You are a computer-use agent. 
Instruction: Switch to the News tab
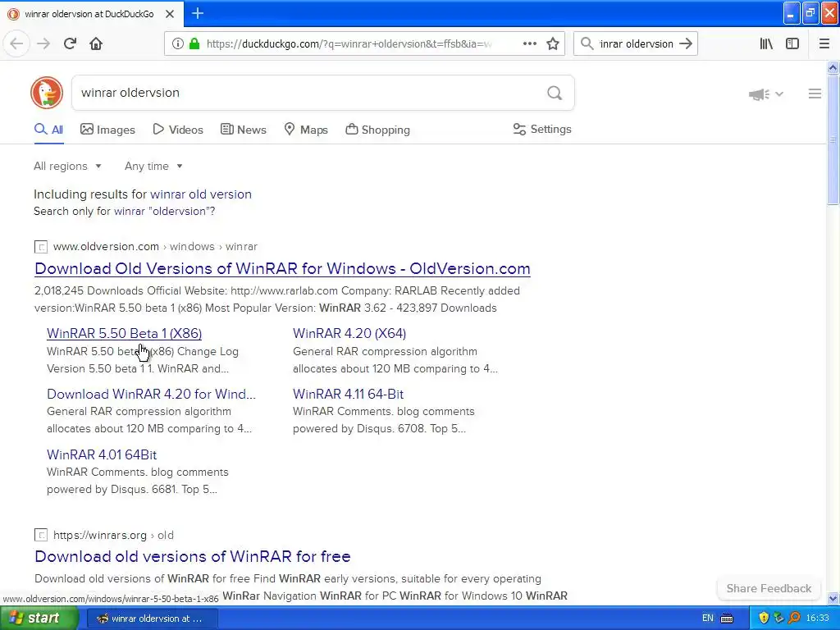click(243, 130)
